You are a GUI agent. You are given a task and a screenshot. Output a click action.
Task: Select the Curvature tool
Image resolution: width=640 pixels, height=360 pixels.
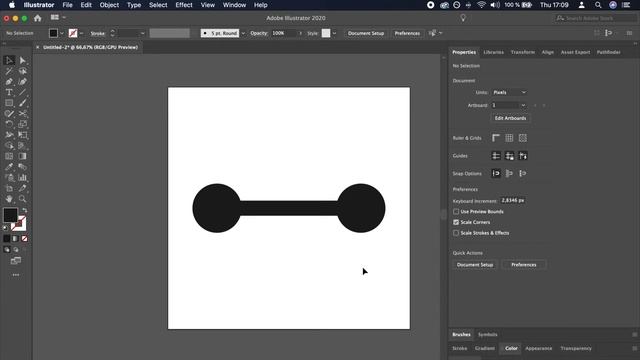22,82
